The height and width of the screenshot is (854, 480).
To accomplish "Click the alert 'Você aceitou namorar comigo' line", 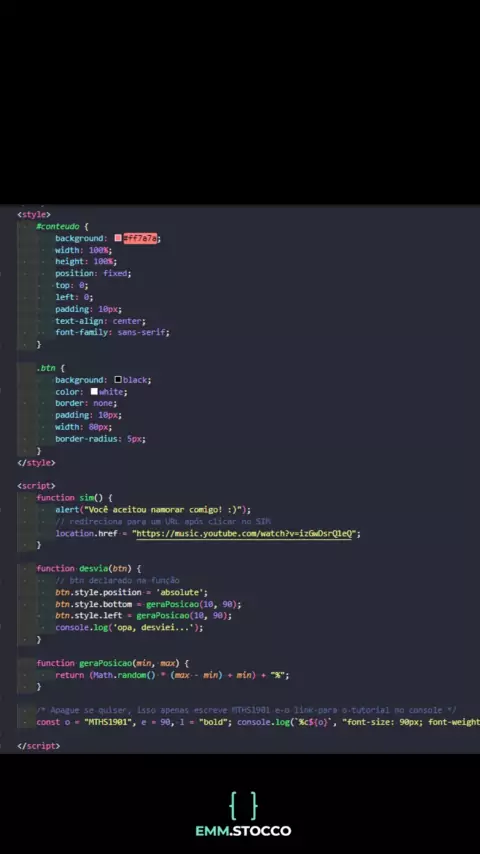I will (x=153, y=510).
